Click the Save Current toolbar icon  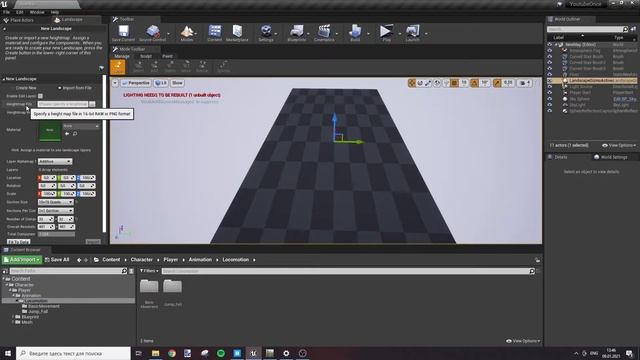[x=123, y=33]
